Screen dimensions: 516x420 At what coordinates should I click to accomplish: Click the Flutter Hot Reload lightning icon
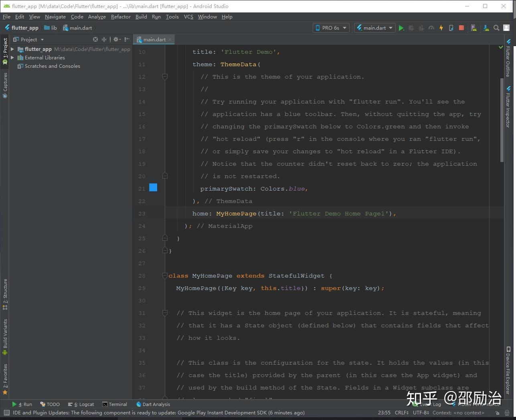click(x=441, y=28)
